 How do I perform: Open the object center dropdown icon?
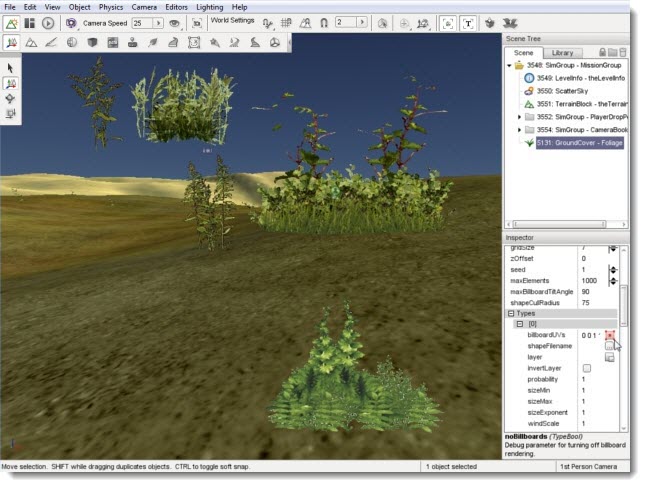click(404, 23)
